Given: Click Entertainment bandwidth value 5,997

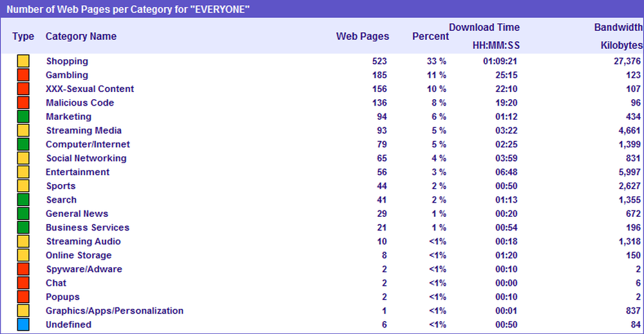Looking at the screenshot, I should (630, 172).
